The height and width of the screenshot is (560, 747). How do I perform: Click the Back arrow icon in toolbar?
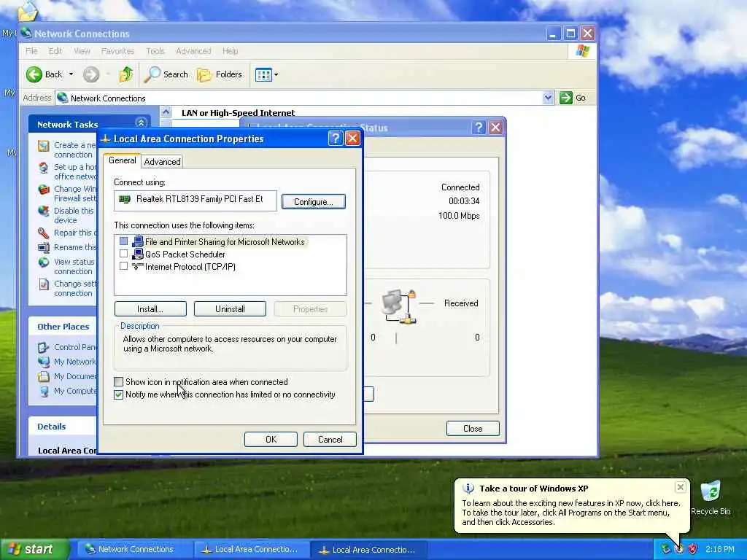click(34, 74)
